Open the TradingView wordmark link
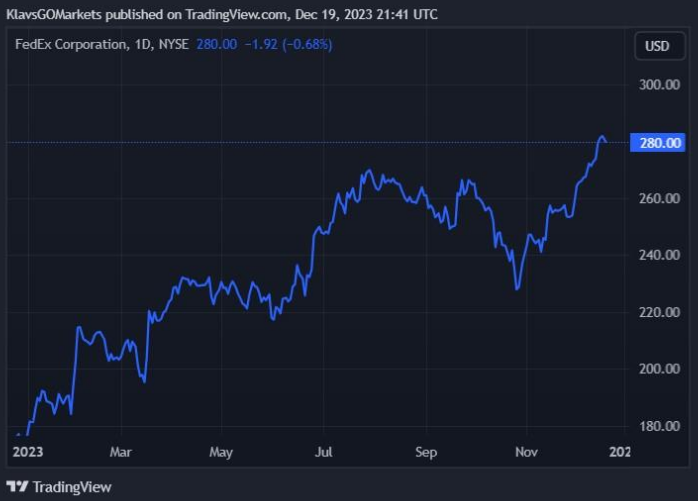 click(x=72, y=487)
